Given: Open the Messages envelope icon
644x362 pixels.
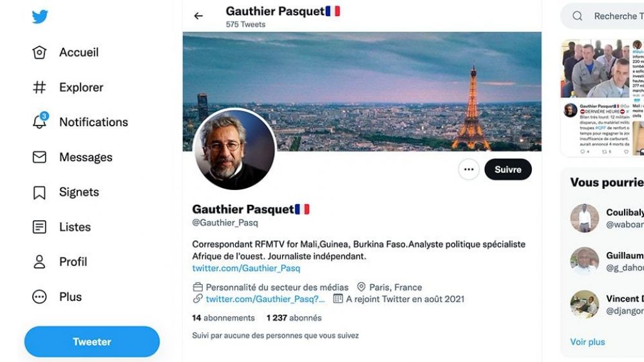Looking at the screenshot, I should pos(39,157).
